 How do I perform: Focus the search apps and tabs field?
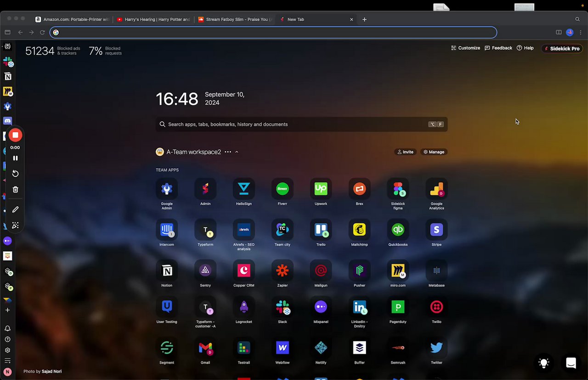tap(301, 125)
